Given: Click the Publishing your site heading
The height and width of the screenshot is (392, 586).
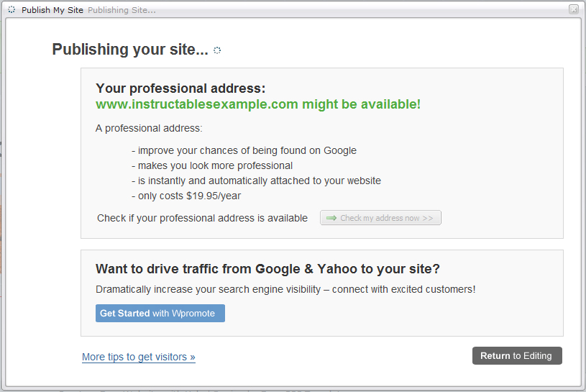Looking at the screenshot, I should pyautogui.click(x=130, y=50).
